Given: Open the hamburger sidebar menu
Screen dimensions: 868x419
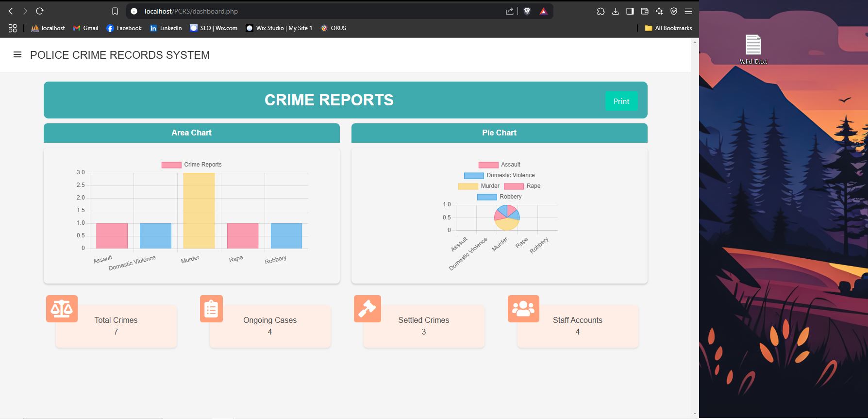Looking at the screenshot, I should 17,55.
